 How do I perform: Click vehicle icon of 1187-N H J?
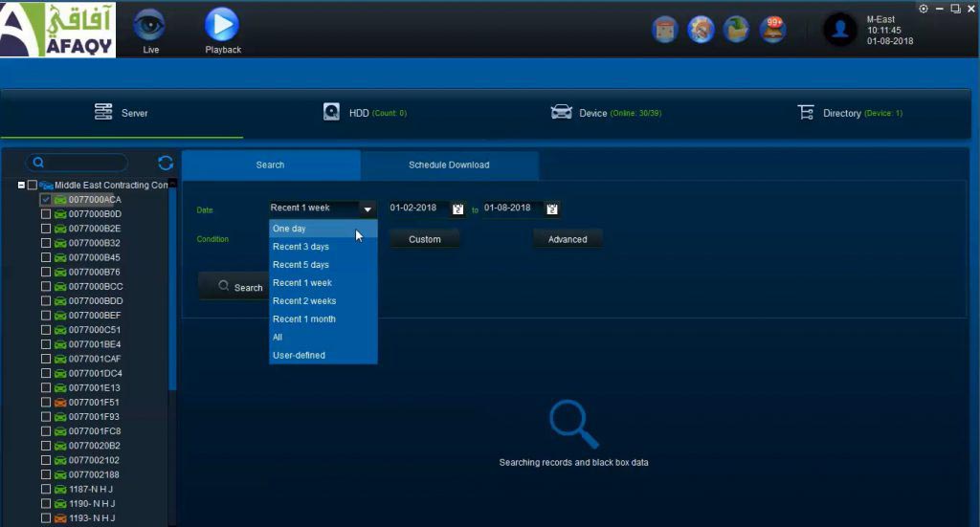pyautogui.click(x=60, y=490)
